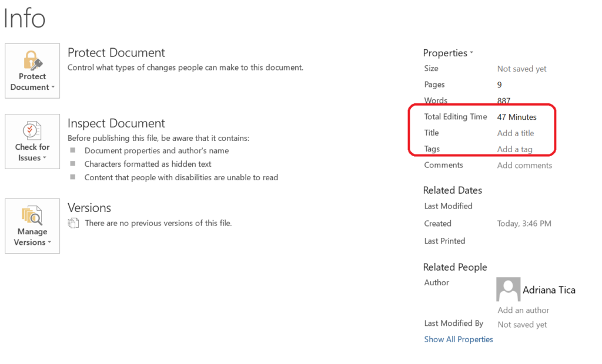Open the Protect Document dropdown
The height and width of the screenshot is (364, 602).
click(x=32, y=87)
